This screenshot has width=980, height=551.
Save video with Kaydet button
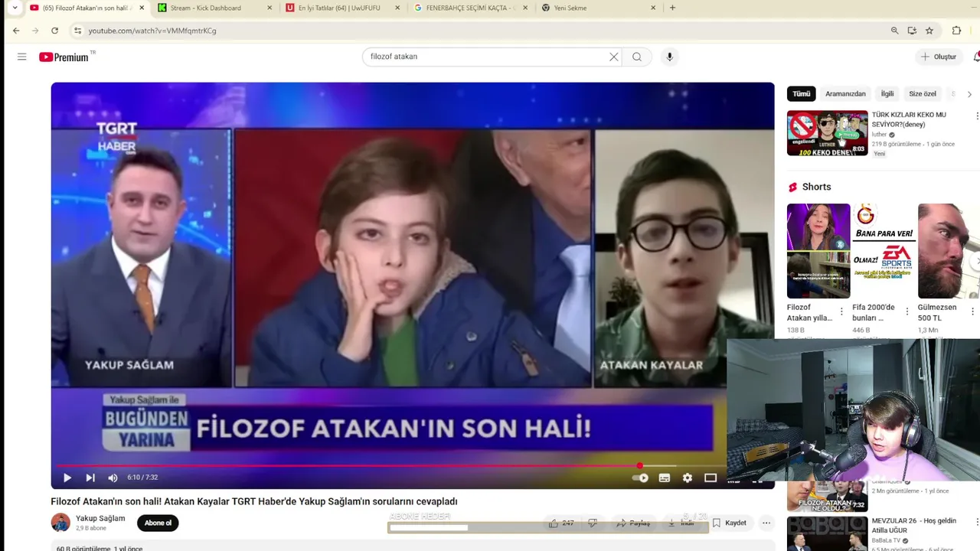[x=729, y=523]
